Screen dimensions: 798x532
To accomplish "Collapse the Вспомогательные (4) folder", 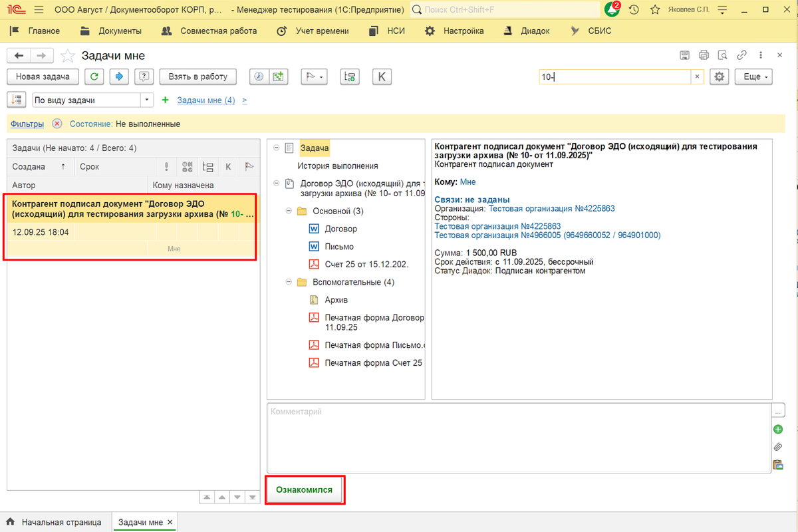I will tap(289, 282).
